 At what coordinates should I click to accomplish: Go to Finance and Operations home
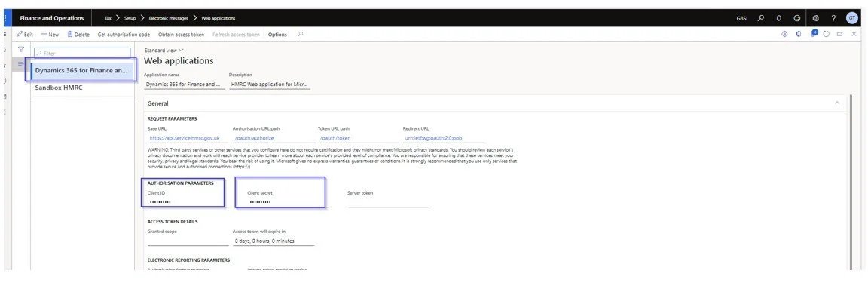(52, 17)
